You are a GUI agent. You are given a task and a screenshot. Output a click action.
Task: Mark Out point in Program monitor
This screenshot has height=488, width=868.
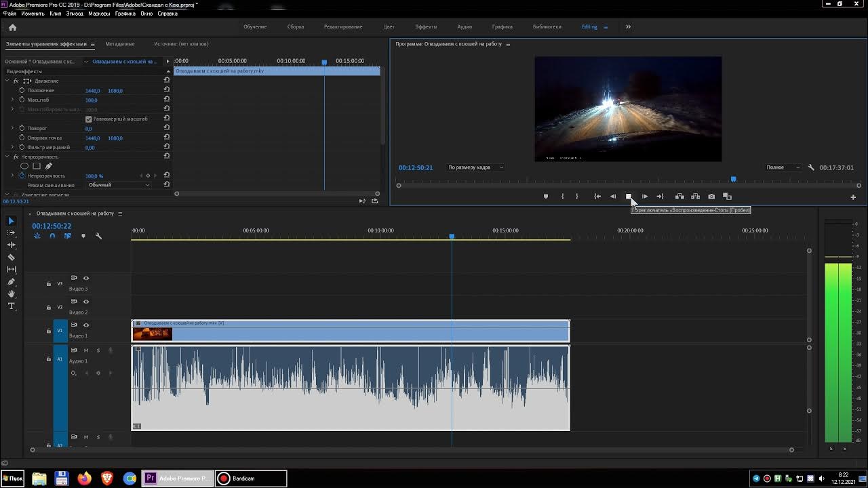click(x=577, y=197)
